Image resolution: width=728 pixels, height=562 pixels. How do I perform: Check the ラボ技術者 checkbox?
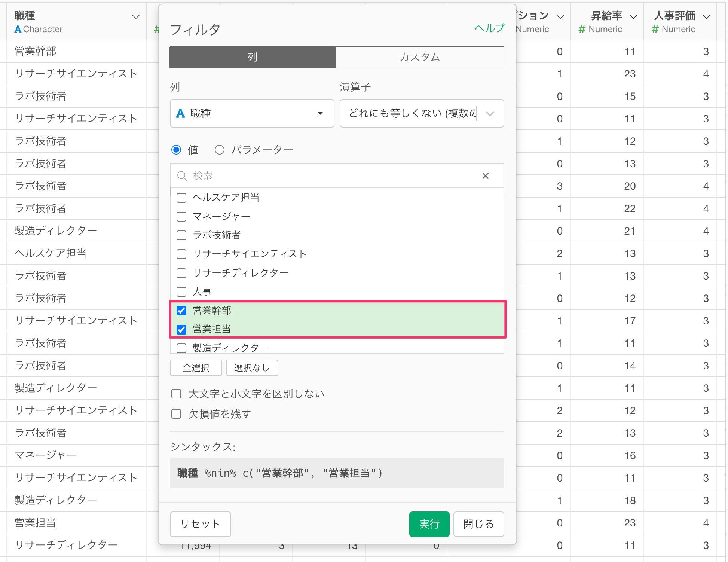coord(181,235)
